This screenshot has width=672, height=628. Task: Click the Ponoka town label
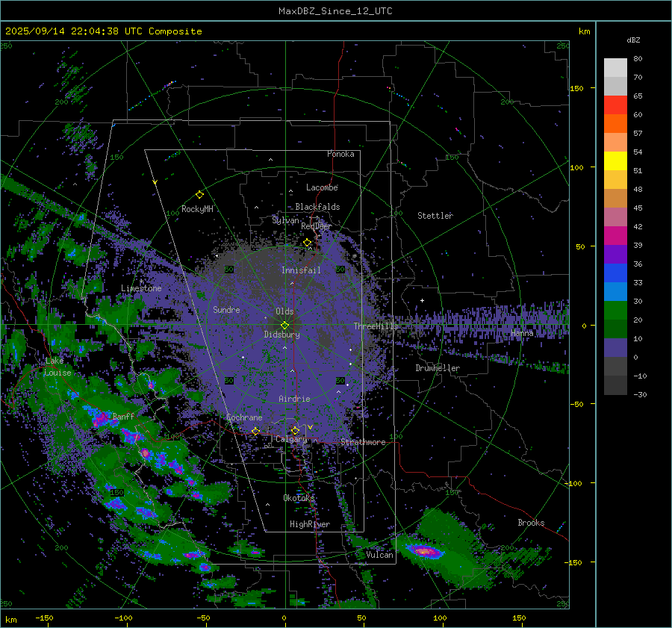pos(340,154)
